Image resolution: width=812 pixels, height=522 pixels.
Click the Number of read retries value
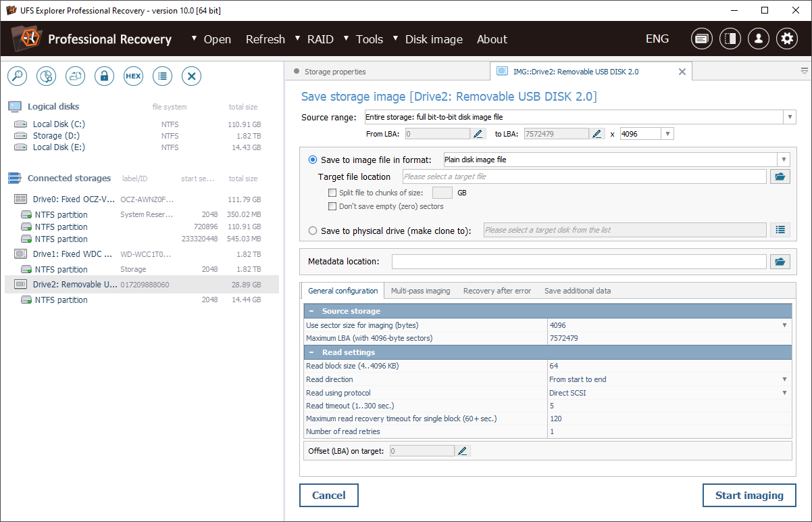tap(669, 431)
